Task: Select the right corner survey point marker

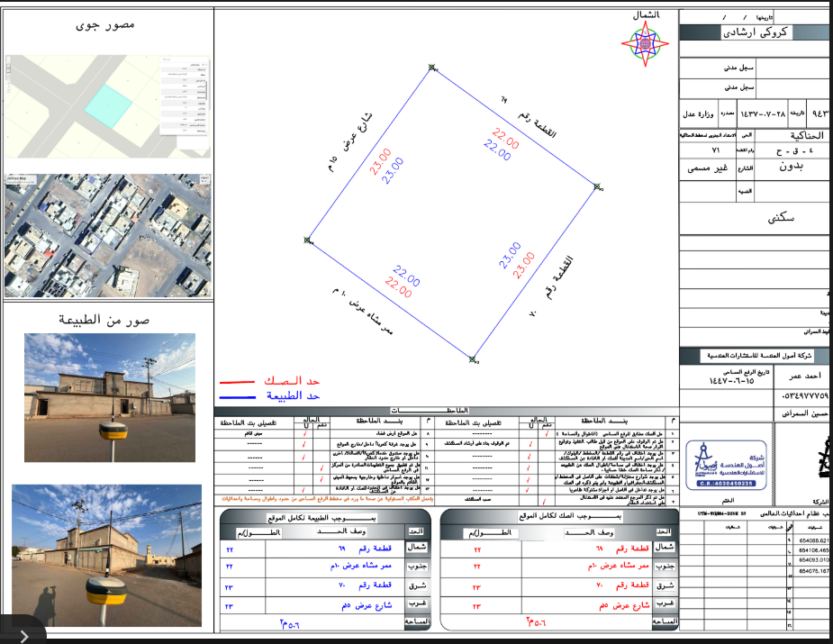Action: (x=597, y=186)
